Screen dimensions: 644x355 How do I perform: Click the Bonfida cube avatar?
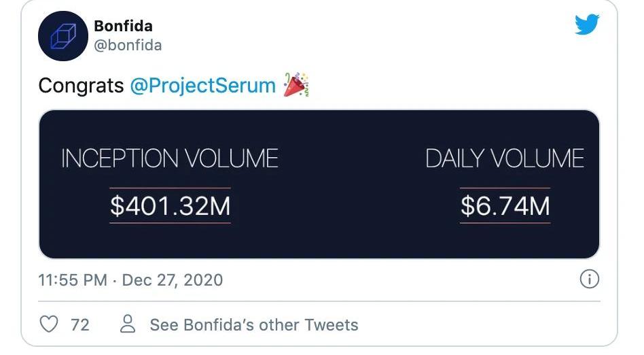63,36
